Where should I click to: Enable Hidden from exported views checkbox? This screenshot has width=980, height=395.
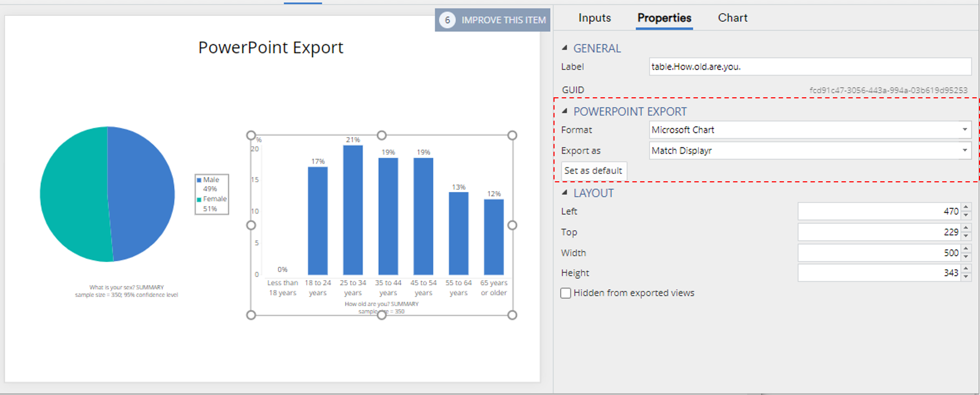pyautogui.click(x=566, y=293)
